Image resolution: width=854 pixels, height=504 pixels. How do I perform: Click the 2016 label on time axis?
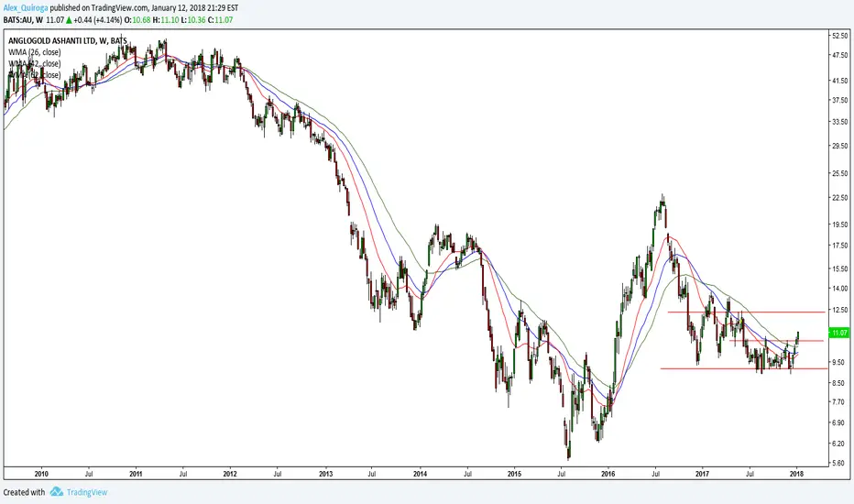[608, 474]
